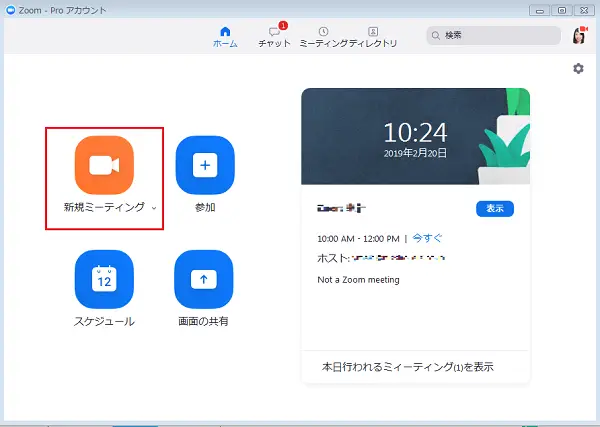
Task: Open the チャット tab
Action: coord(274,37)
